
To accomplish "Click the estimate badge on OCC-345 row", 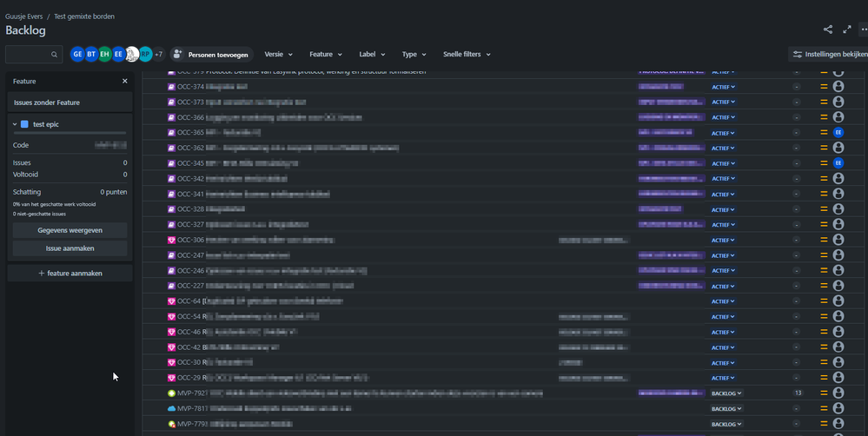I will tap(796, 163).
